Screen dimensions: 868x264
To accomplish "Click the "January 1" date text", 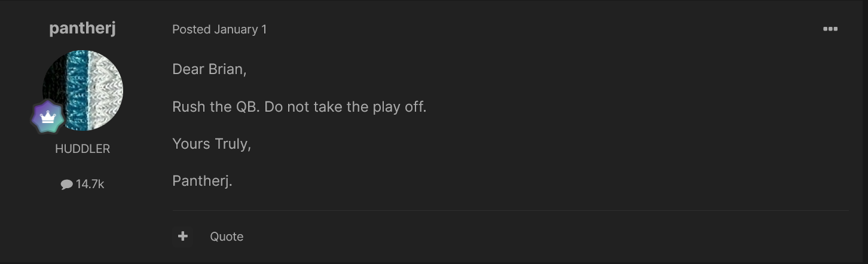I will click(240, 29).
